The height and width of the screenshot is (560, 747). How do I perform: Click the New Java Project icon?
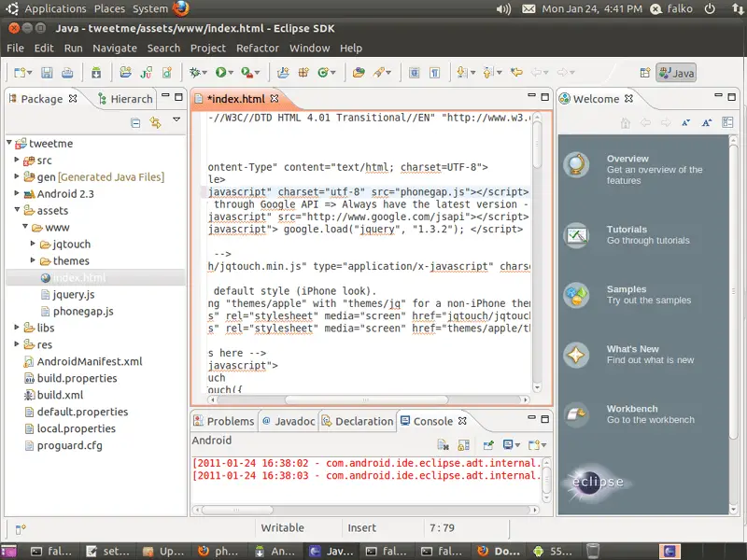click(x=283, y=73)
